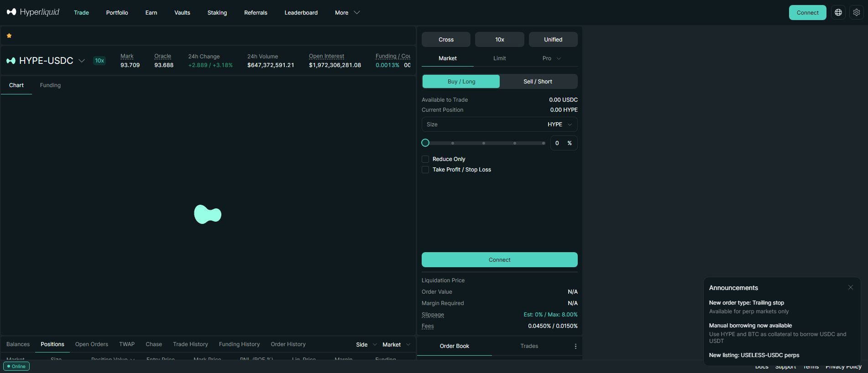
Task: Select the Limit order tab
Action: pyautogui.click(x=500, y=58)
